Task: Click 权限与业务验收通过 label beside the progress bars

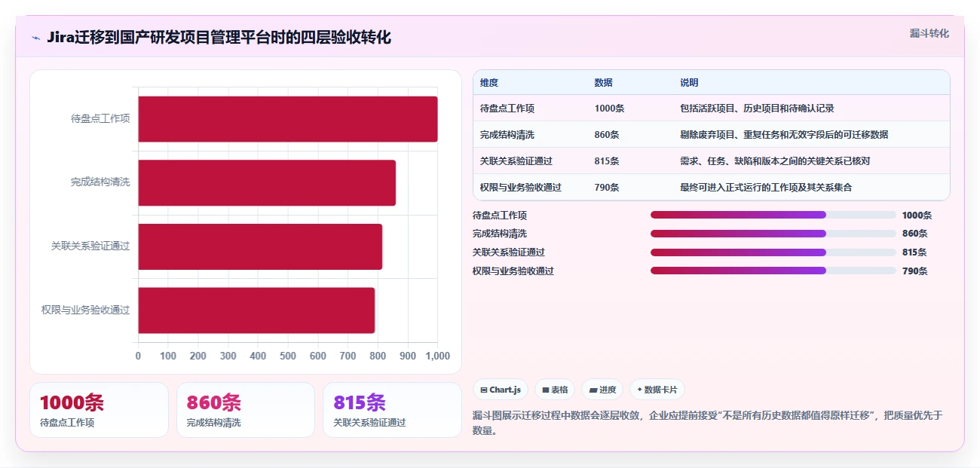Action: (x=513, y=271)
